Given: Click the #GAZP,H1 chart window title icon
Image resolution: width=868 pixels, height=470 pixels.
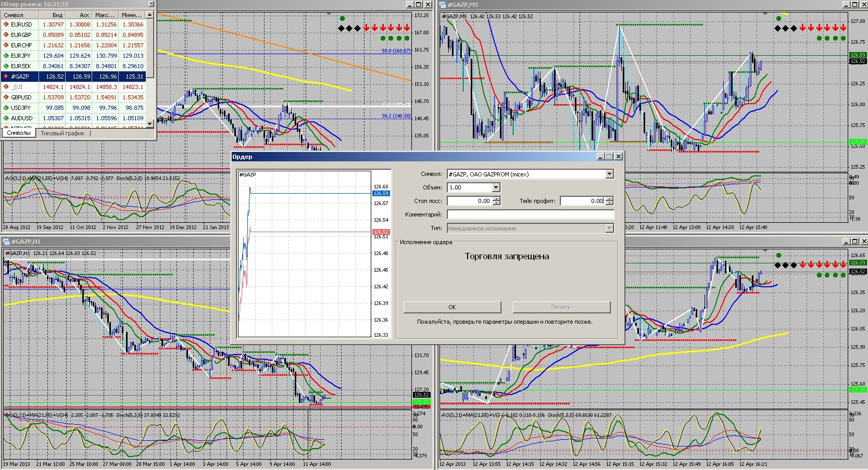Looking at the screenshot, I should coord(6,242).
